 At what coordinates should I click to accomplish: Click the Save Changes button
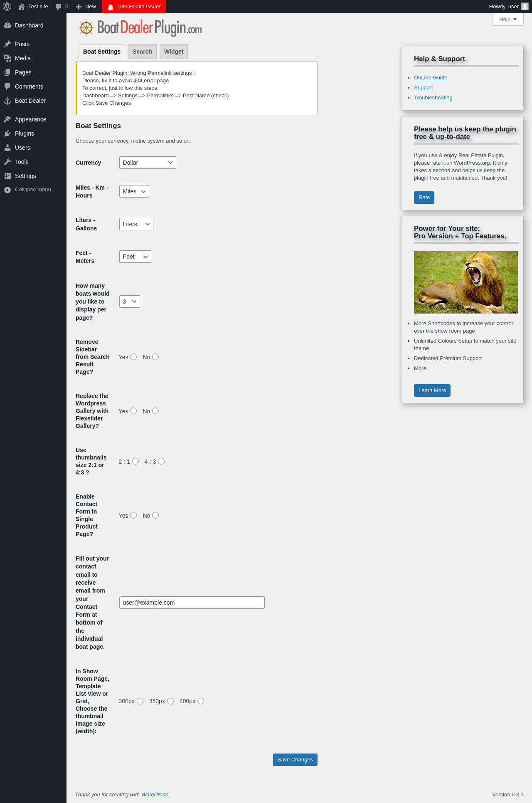coord(295,760)
